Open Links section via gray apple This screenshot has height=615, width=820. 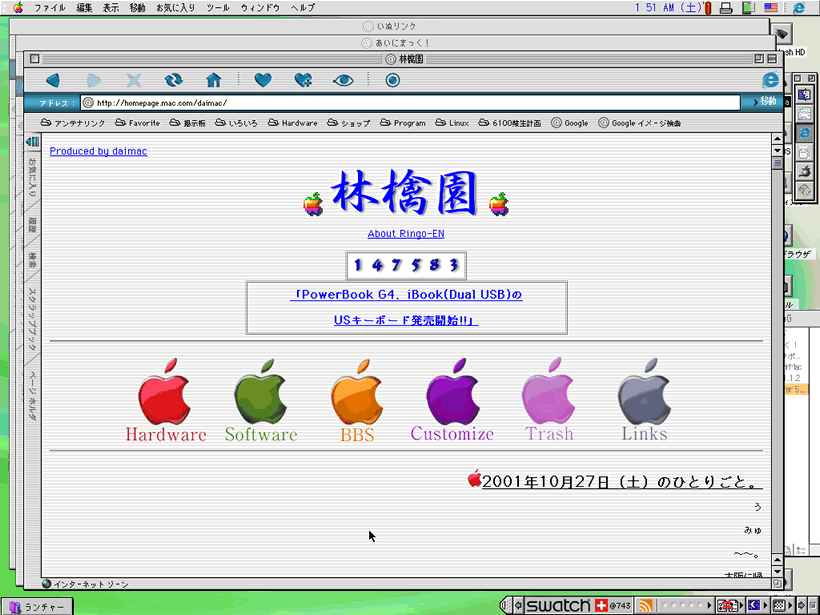[644, 401]
